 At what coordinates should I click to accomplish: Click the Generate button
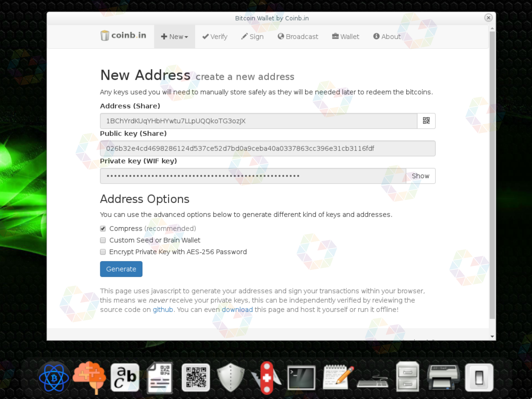[x=121, y=269]
